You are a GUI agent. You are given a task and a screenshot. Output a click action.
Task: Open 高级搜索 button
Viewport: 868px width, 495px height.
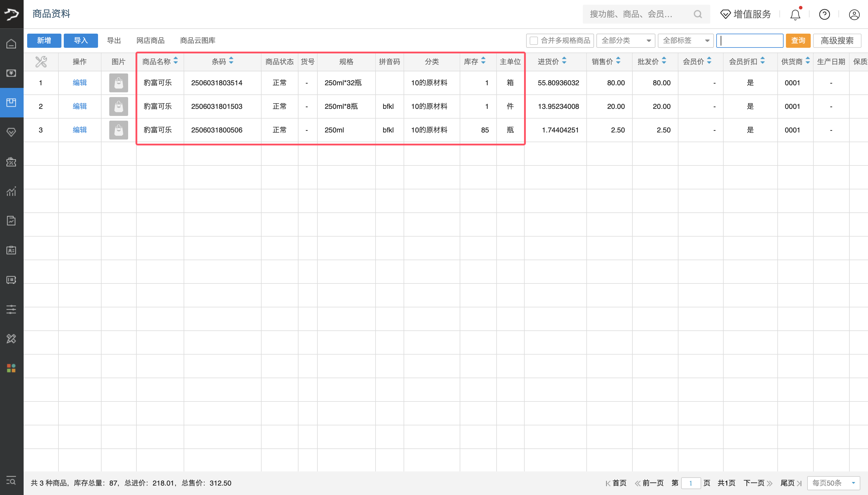click(837, 40)
